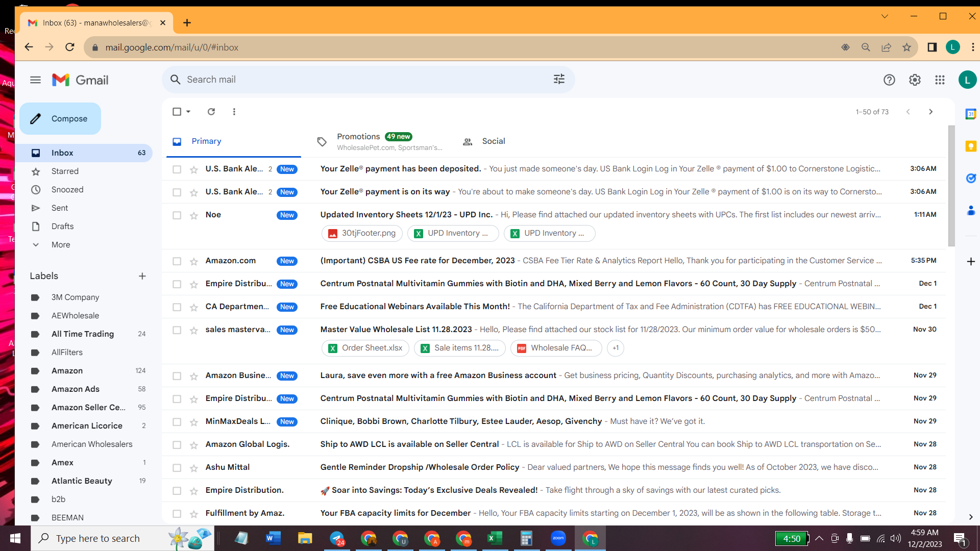Open Gmail support help icon
Viewport: 980px width, 551px height.
coord(889,80)
